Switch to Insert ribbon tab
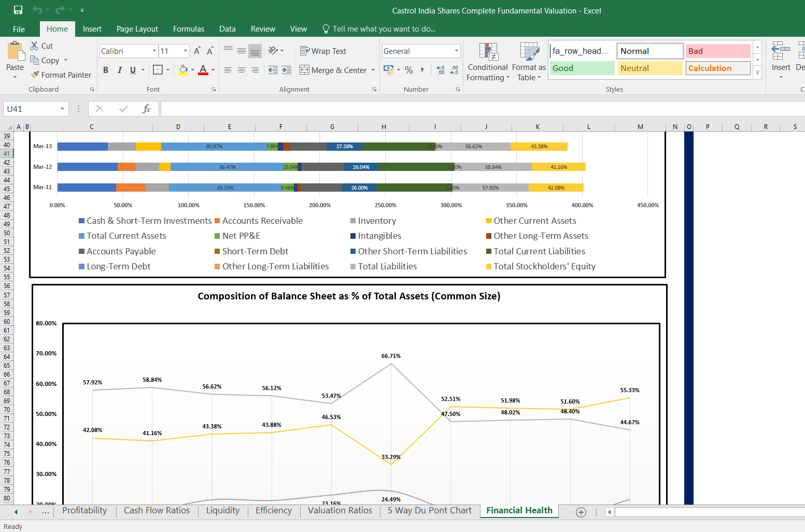805x532 pixels. 92,29
